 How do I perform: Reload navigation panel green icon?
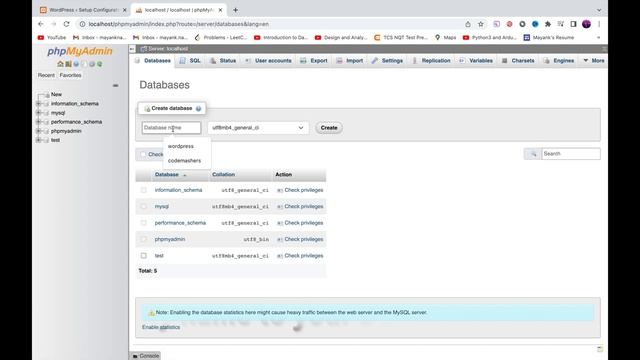point(100,64)
